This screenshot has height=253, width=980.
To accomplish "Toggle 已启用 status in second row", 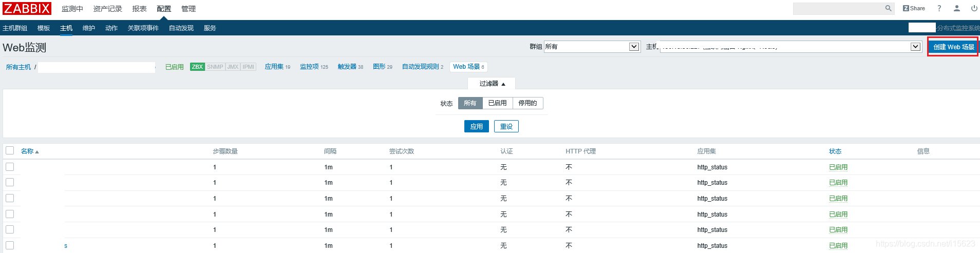I will point(838,183).
